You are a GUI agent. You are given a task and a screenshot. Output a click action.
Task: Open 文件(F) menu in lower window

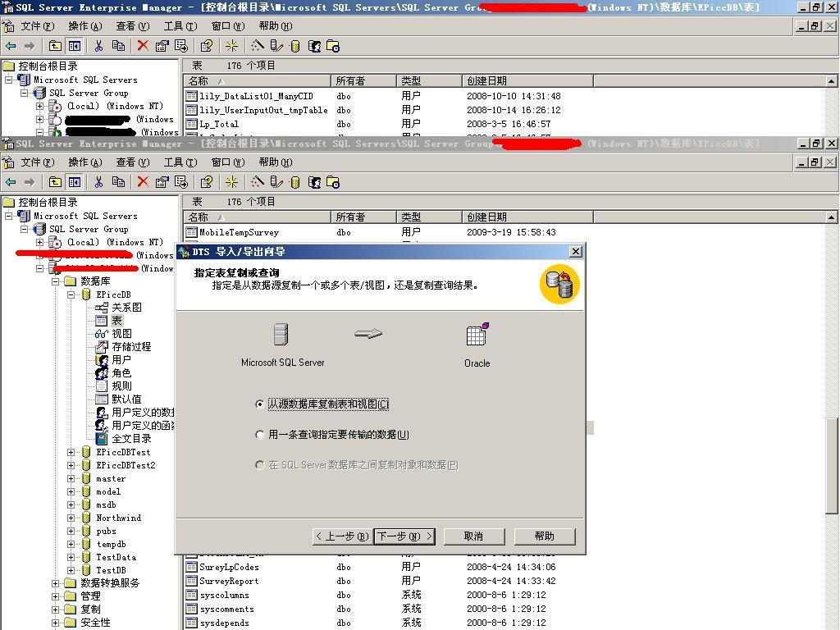pos(38,162)
